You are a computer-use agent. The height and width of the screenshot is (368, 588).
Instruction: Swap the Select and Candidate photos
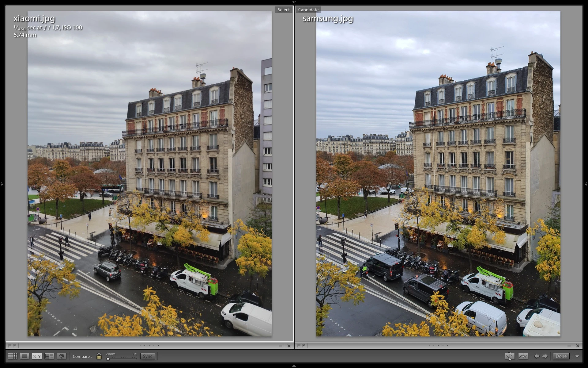point(510,356)
